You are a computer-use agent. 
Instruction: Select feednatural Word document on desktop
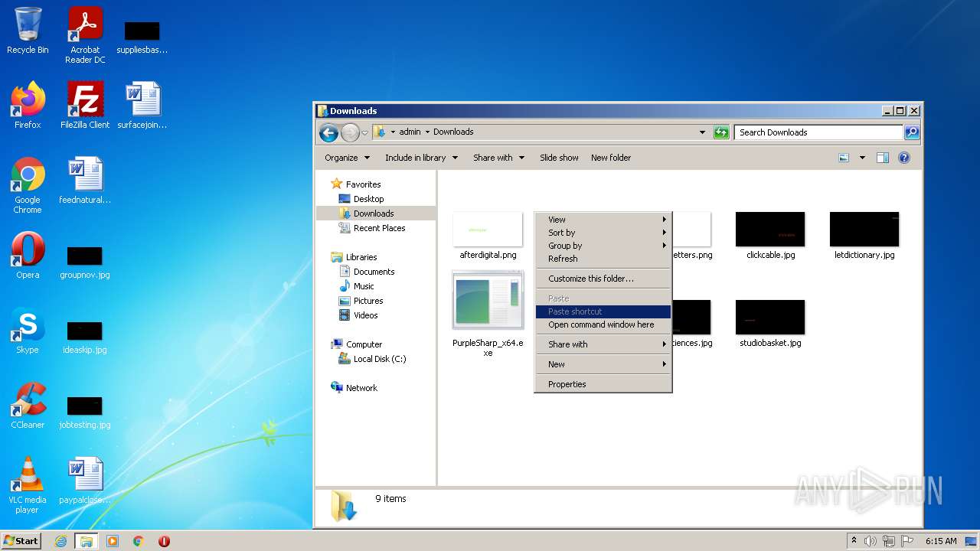(85, 181)
